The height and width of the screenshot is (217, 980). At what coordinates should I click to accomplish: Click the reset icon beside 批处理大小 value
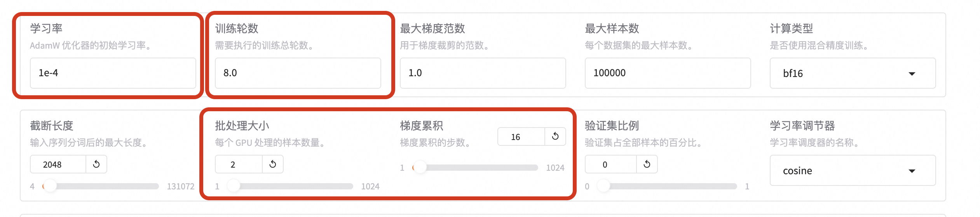273,164
